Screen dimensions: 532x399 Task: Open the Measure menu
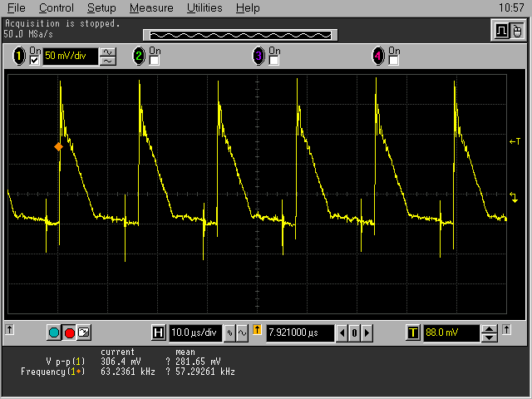151,7
